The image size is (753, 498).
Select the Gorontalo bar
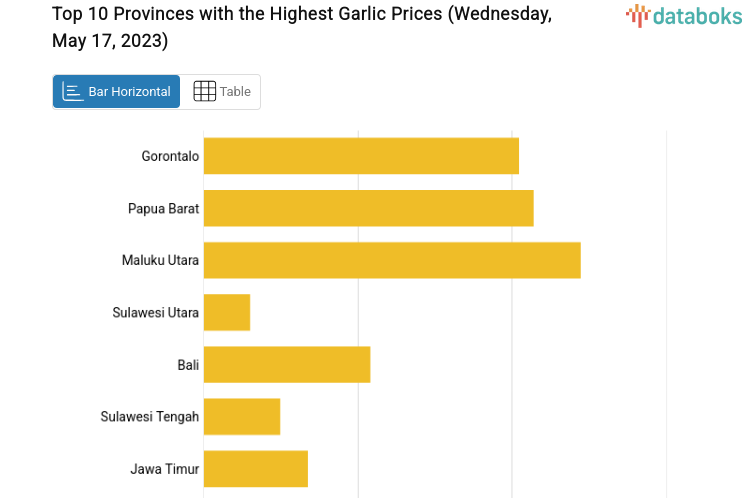pyautogui.click(x=361, y=156)
